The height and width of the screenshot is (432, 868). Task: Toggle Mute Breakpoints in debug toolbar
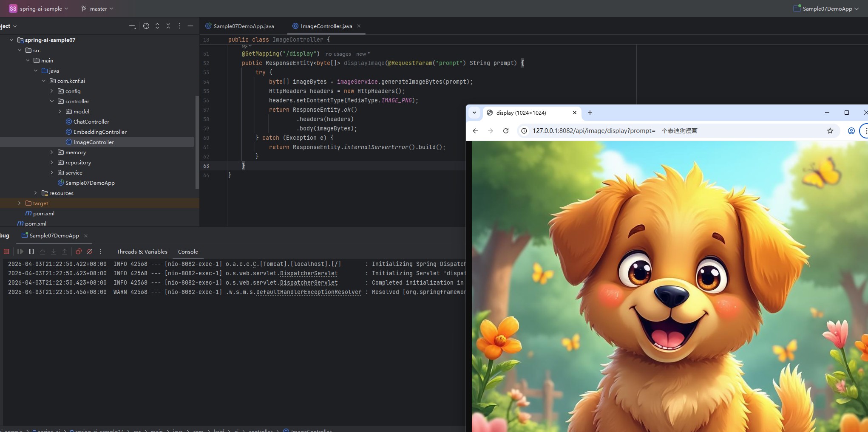tap(90, 251)
